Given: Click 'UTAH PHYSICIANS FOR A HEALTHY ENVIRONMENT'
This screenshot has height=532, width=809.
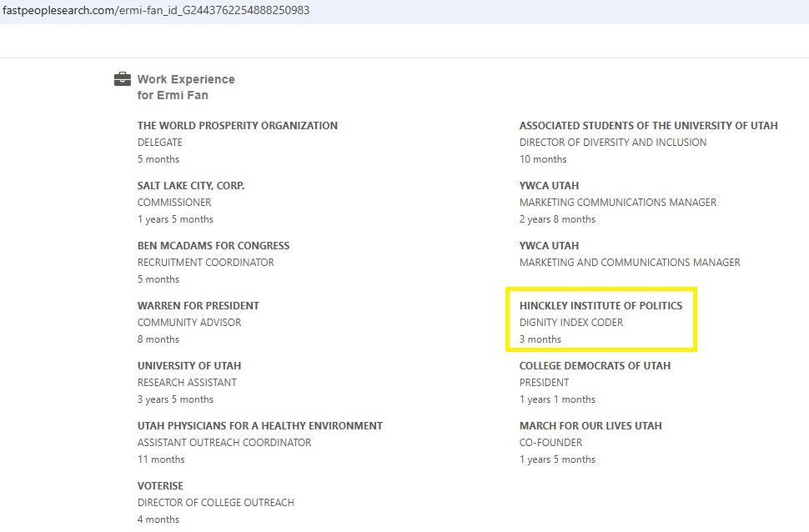Looking at the screenshot, I should pos(260,426).
